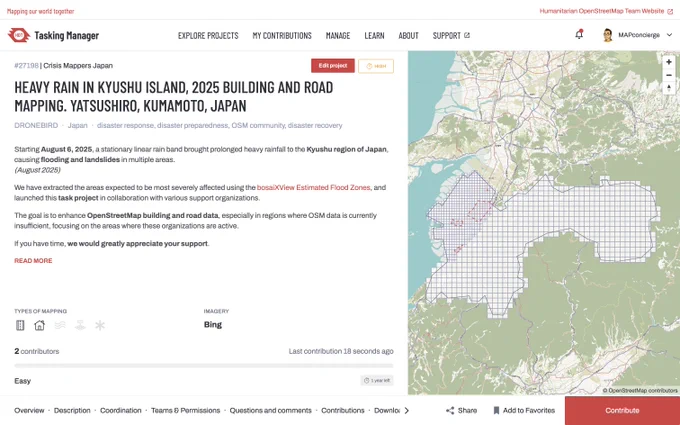The height and width of the screenshot is (425, 680).
Task: Click the Edit project button
Action: [333, 66]
